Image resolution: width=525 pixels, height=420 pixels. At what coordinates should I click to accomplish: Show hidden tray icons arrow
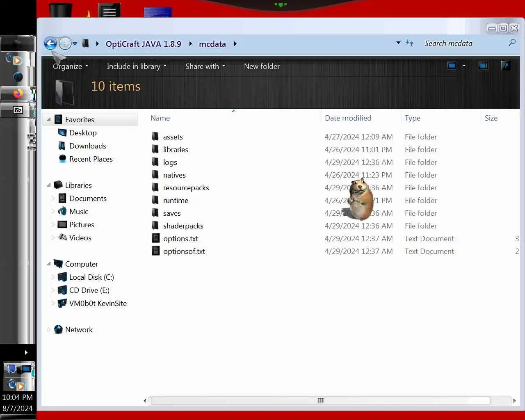pyautogui.click(x=26, y=352)
